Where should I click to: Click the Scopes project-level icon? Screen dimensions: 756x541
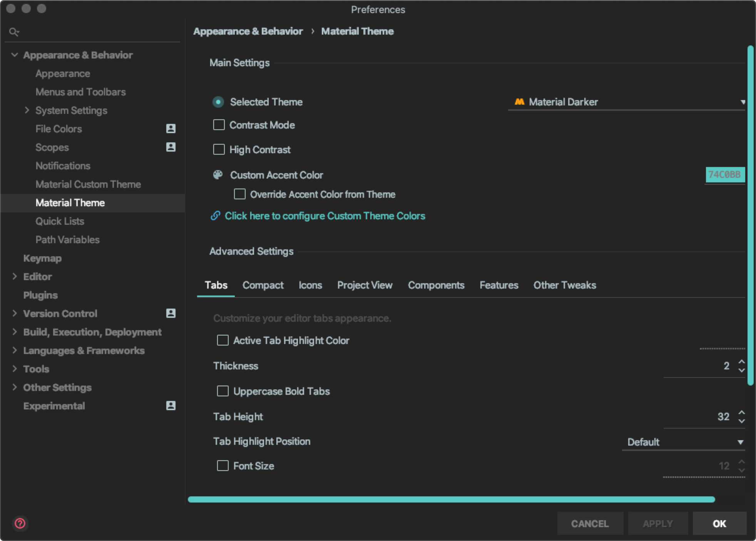tap(171, 147)
